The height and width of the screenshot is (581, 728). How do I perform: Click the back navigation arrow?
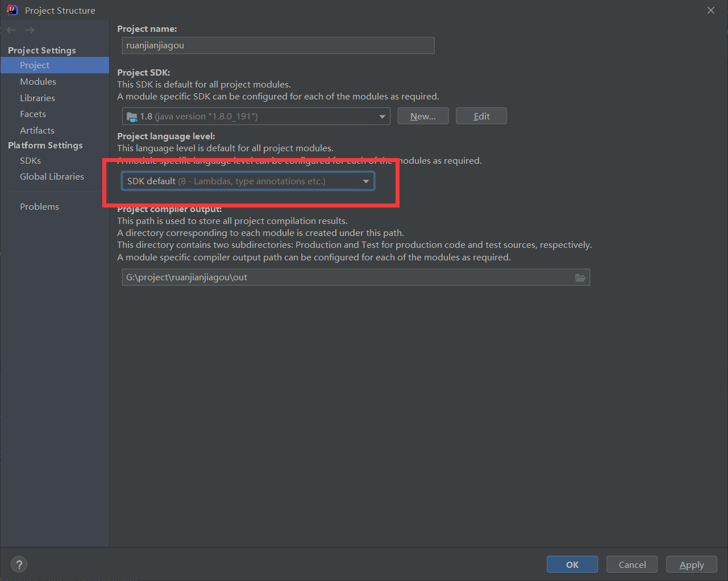[11, 30]
